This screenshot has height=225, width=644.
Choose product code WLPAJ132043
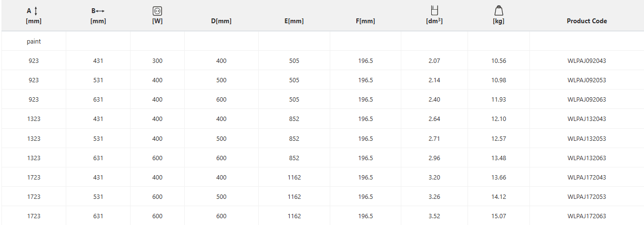coord(586,119)
